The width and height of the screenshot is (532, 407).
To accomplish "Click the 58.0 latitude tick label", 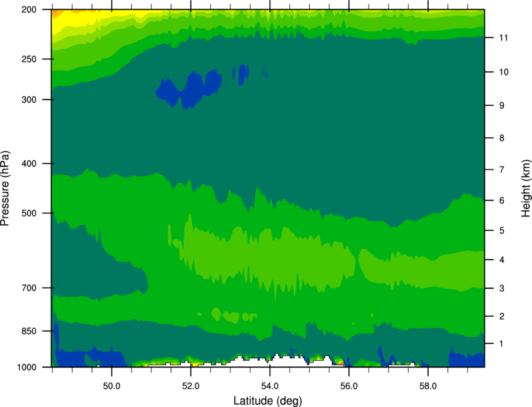I will [428, 386].
